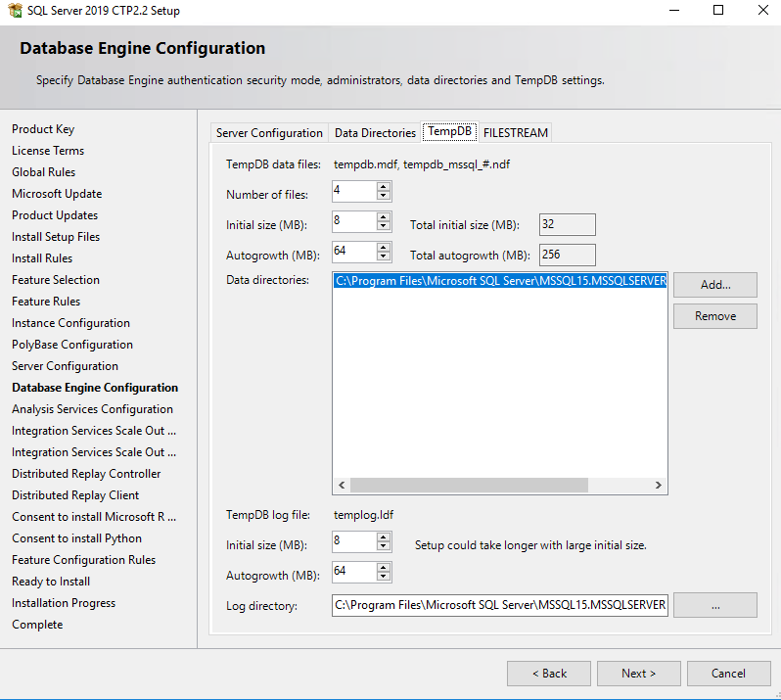Select Instance Configuration step
Viewport: 781px width, 700px height.
coord(70,323)
